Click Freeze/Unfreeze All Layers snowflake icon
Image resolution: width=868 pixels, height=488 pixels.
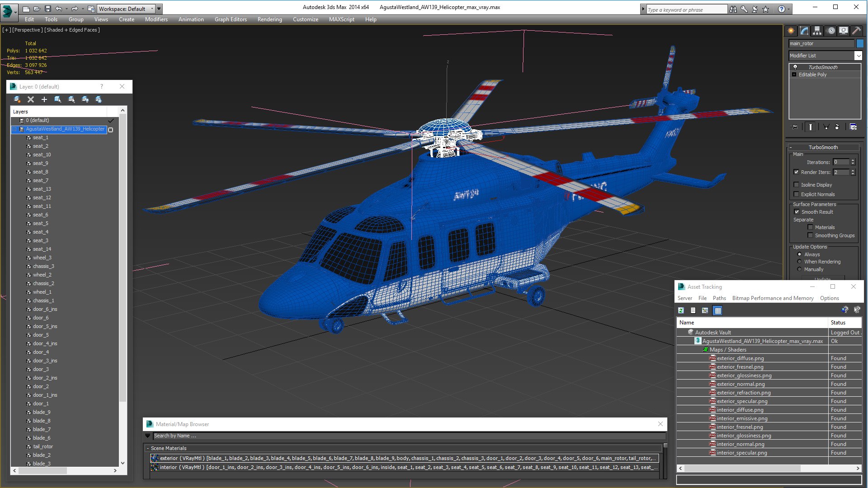99,99
